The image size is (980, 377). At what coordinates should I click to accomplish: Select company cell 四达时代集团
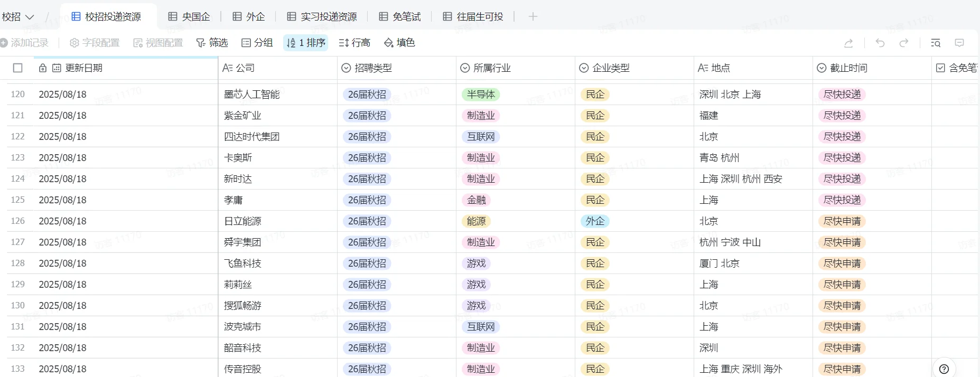[x=278, y=137]
